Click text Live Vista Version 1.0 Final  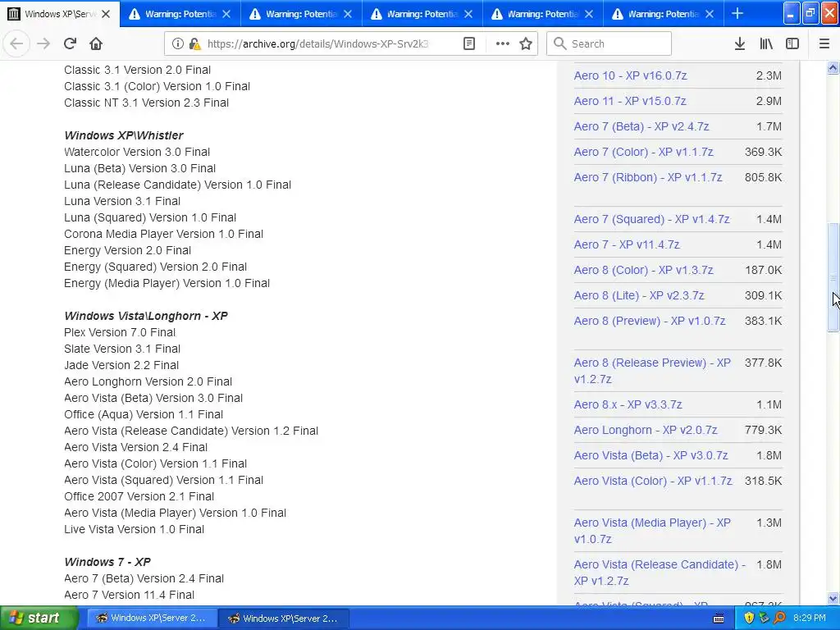[x=134, y=529]
